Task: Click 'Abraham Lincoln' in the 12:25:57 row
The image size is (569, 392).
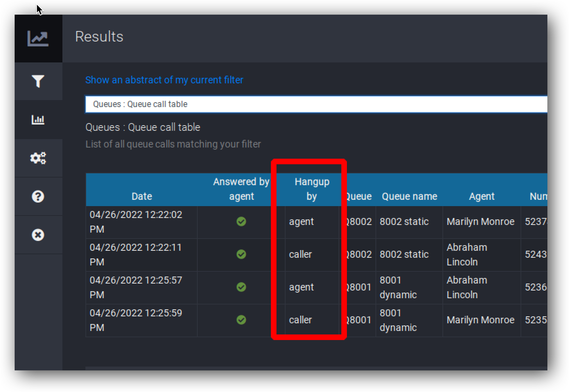Action: 467,287
